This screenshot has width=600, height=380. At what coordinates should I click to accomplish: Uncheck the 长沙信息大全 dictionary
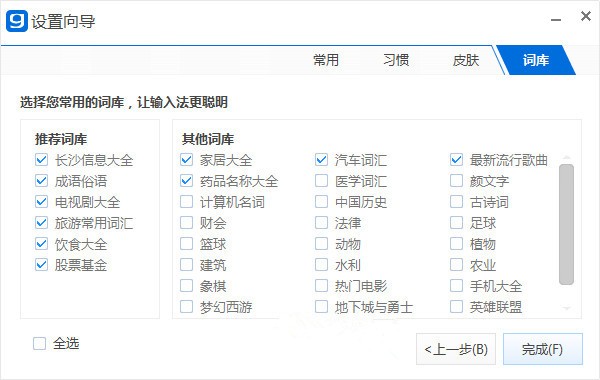[x=41, y=160]
